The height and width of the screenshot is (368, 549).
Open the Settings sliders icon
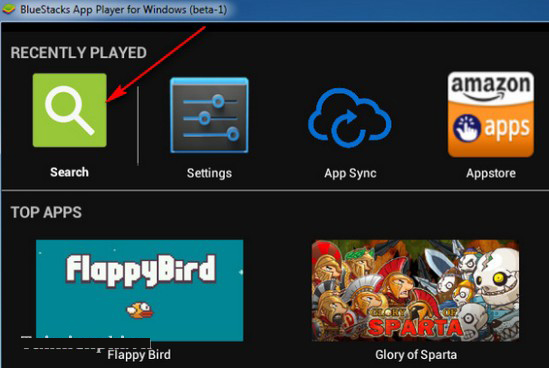tap(209, 115)
